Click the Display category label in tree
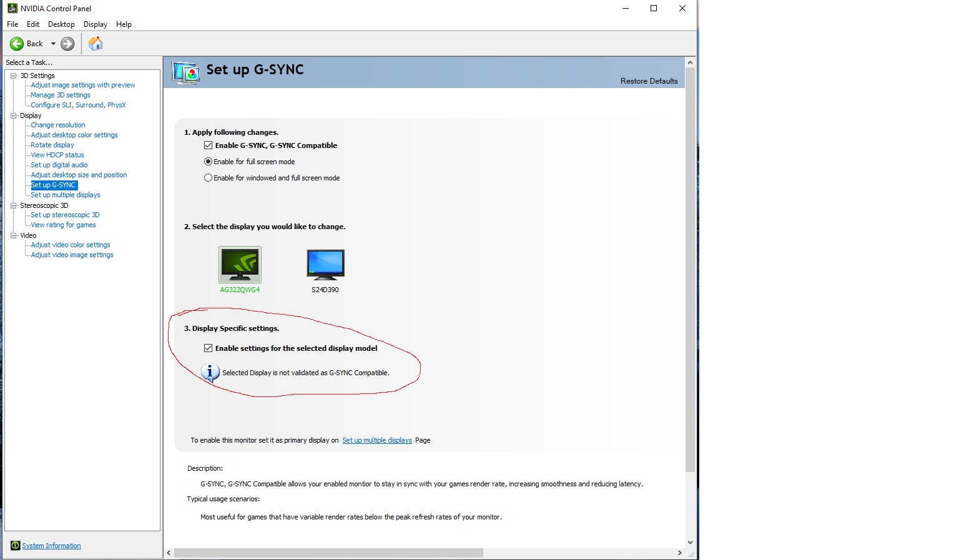This screenshot has height=560, width=959. point(31,115)
